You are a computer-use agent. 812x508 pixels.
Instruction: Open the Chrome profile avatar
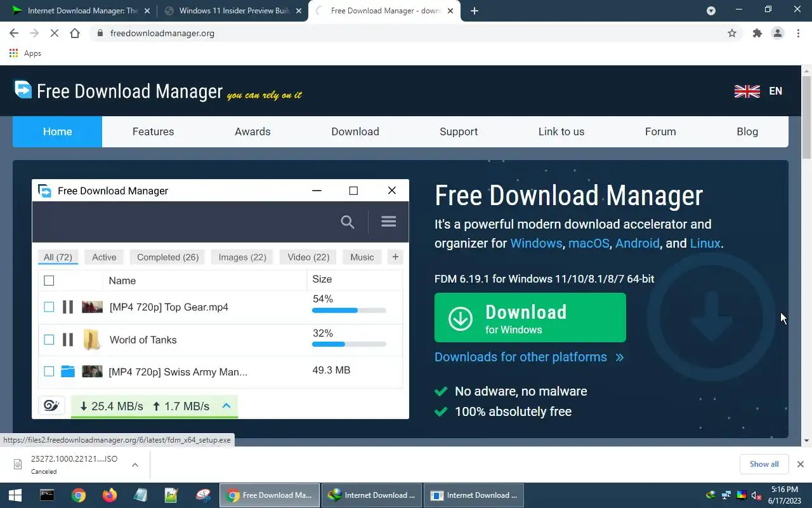pyautogui.click(x=778, y=33)
